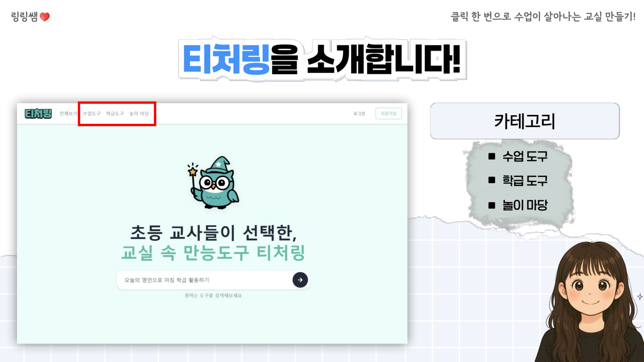Click the 카테고리 header box

(525, 121)
